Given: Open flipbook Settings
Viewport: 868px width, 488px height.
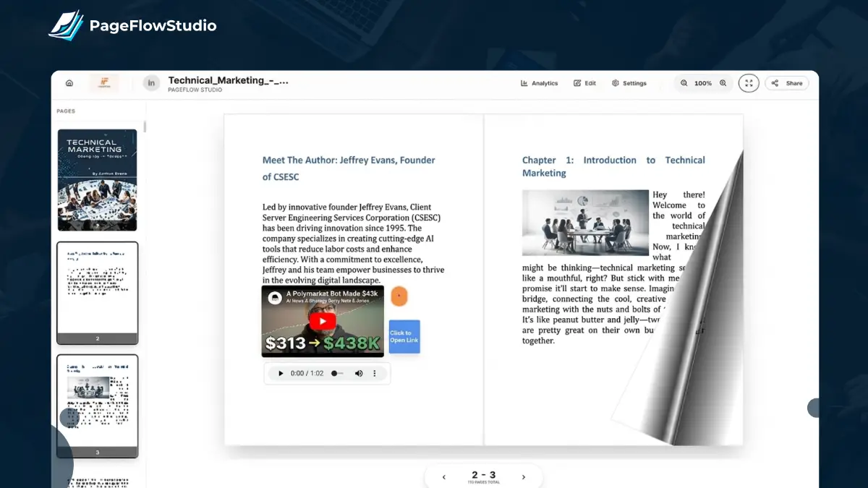Looking at the screenshot, I should coord(629,83).
